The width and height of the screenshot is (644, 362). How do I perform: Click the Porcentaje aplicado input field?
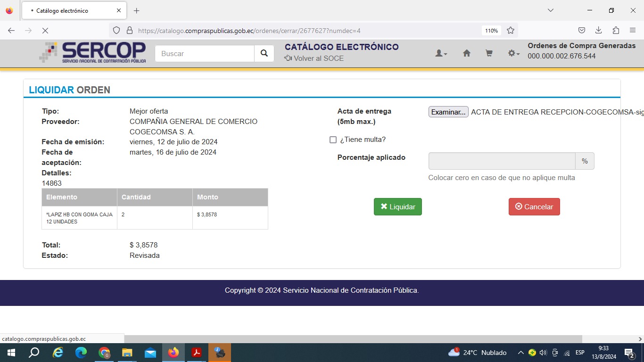[x=502, y=161]
